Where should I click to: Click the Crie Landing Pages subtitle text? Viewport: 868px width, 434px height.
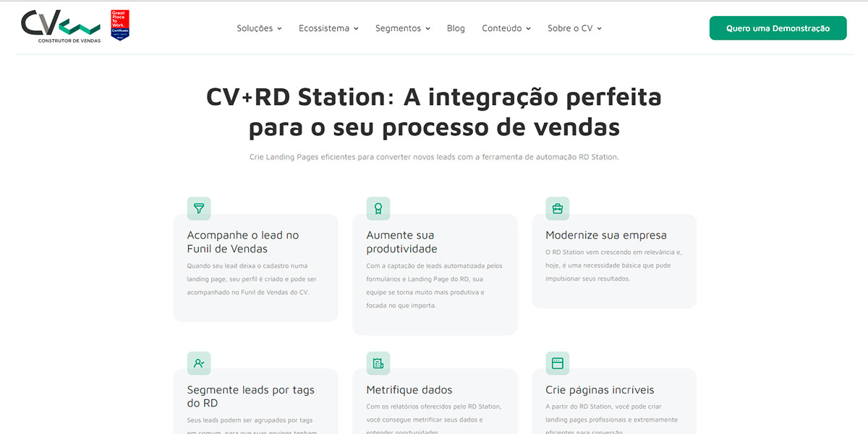434,156
